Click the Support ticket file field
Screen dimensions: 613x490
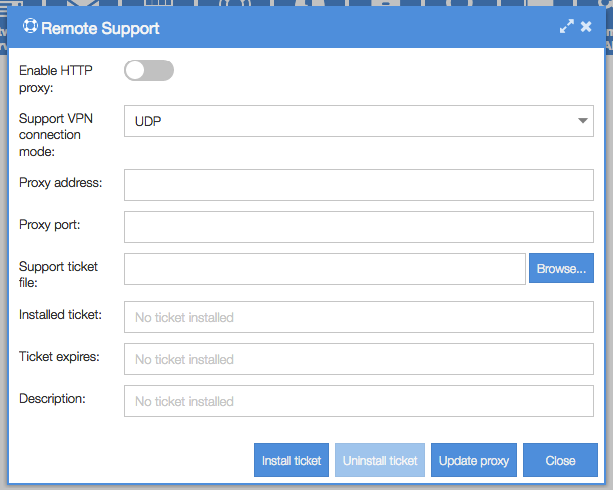click(324, 269)
